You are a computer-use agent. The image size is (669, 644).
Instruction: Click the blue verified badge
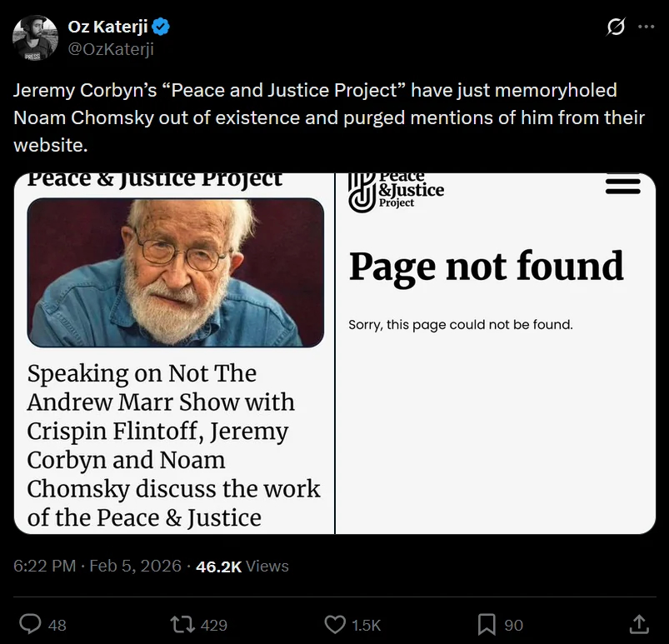162,27
